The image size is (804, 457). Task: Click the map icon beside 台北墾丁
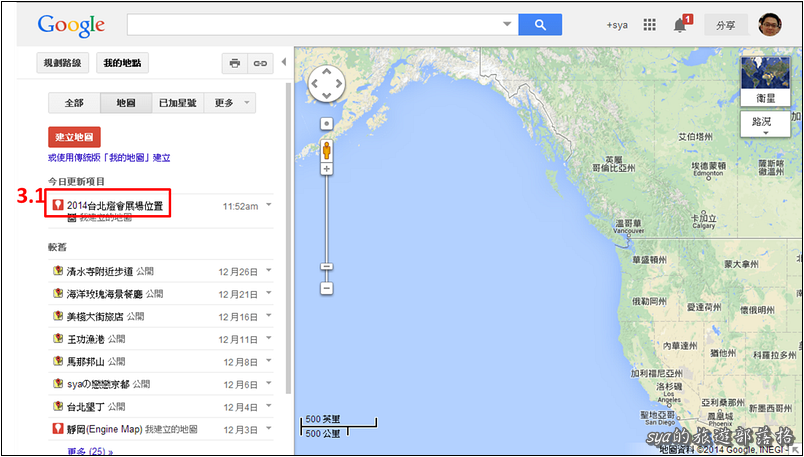(58, 406)
